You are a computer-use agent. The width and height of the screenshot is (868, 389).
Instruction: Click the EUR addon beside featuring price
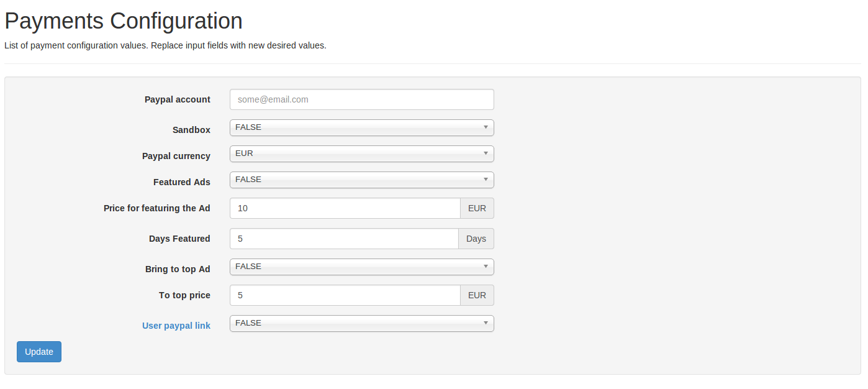[x=477, y=208]
